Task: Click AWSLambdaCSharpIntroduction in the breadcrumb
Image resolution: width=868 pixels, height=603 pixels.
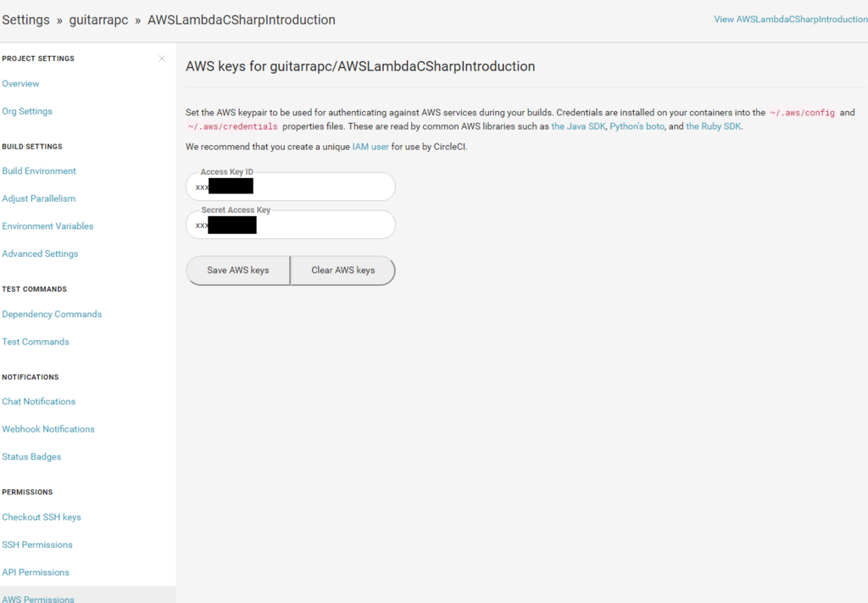Action: (x=242, y=20)
